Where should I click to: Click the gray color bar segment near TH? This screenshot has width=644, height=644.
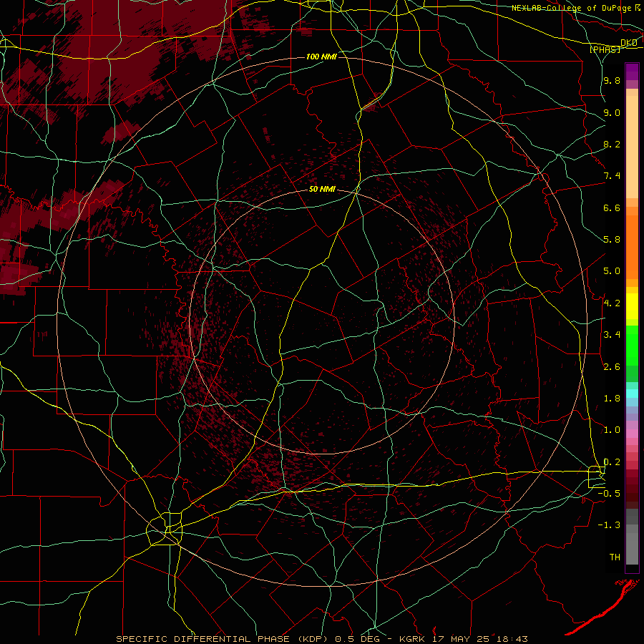point(632,548)
